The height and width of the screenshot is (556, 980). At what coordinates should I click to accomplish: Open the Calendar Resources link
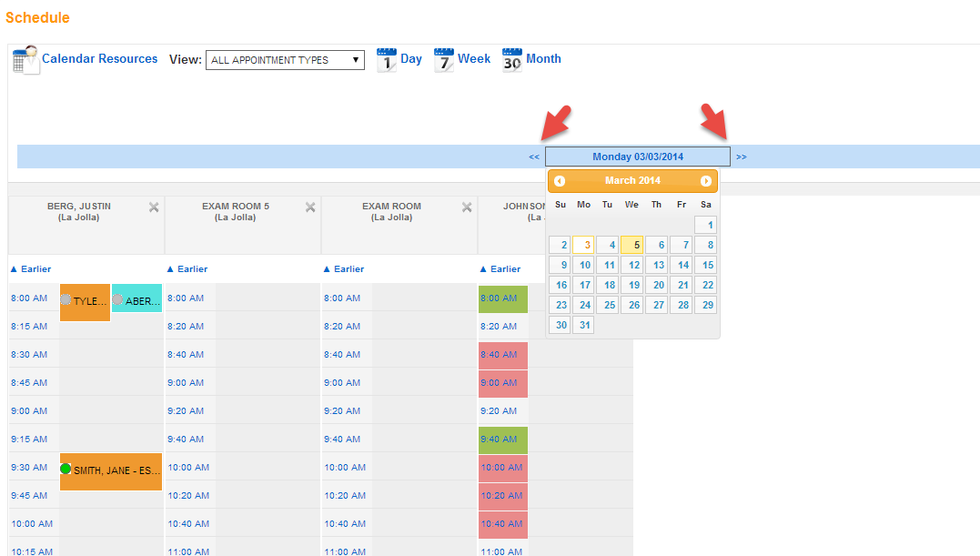100,59
